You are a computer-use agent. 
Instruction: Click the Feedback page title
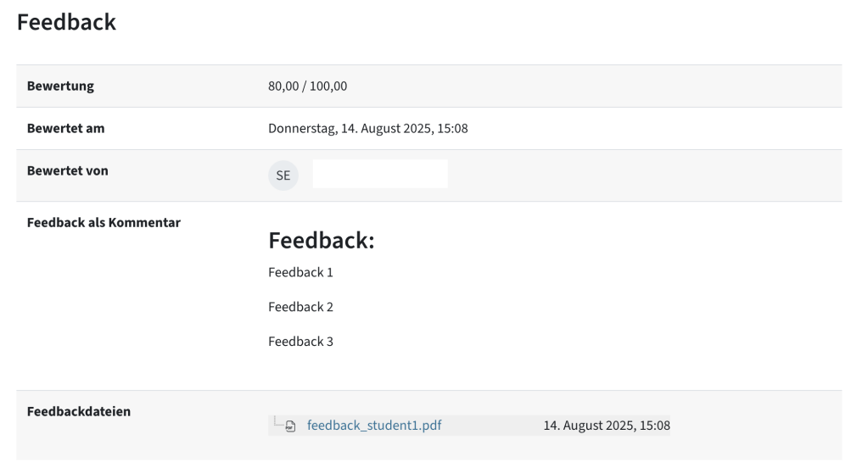66,22
